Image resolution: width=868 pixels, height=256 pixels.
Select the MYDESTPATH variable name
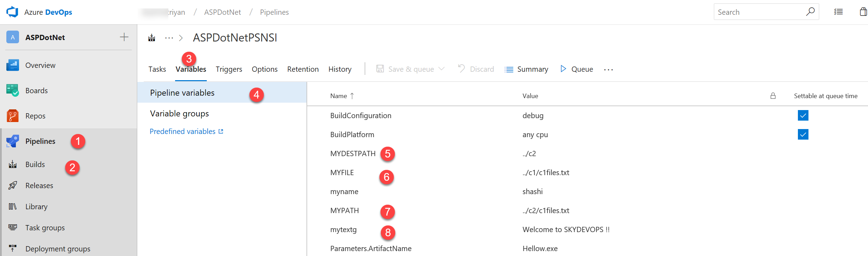pos(353,154)
